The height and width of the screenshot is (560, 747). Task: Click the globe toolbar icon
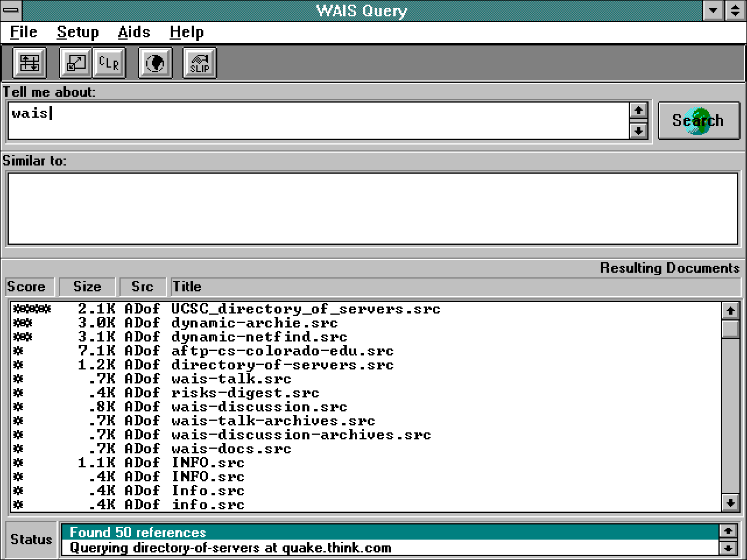tap(155, 63)
